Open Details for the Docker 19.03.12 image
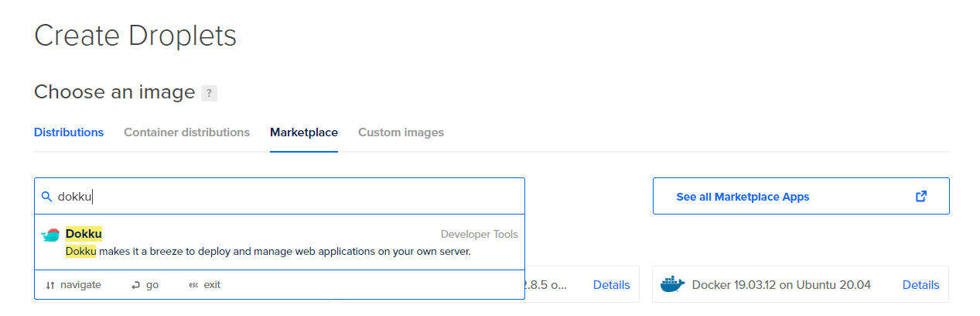 pyautogui.click(x=920, y=285)
